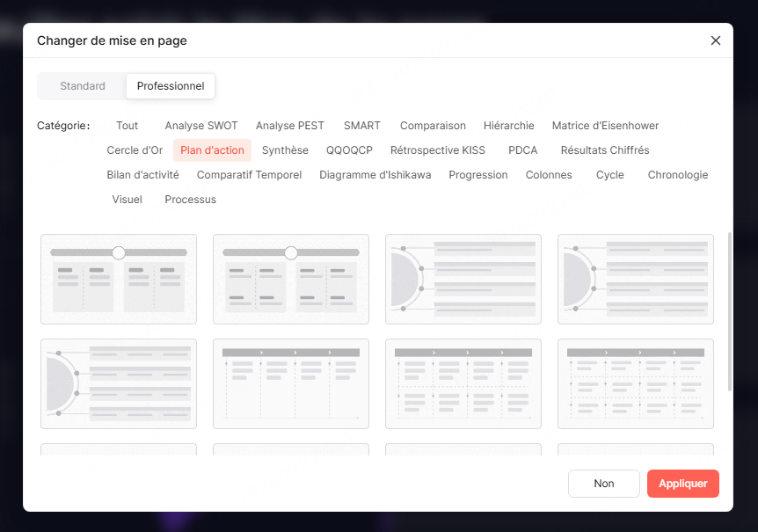Choose the Analyse PEST category
Image resolution: width=758 pixels, height=532 pixels.
pyautogui.click(x=290, y=126)
